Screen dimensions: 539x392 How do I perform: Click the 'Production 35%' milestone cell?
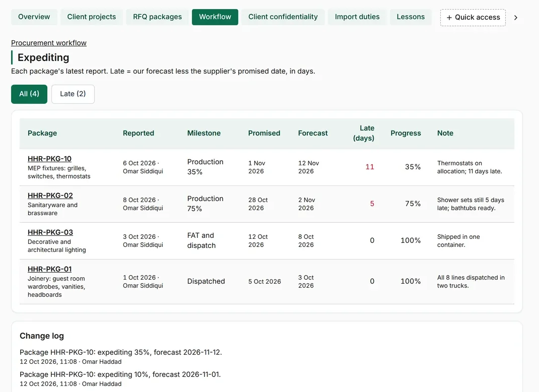[x=205, y=167]
